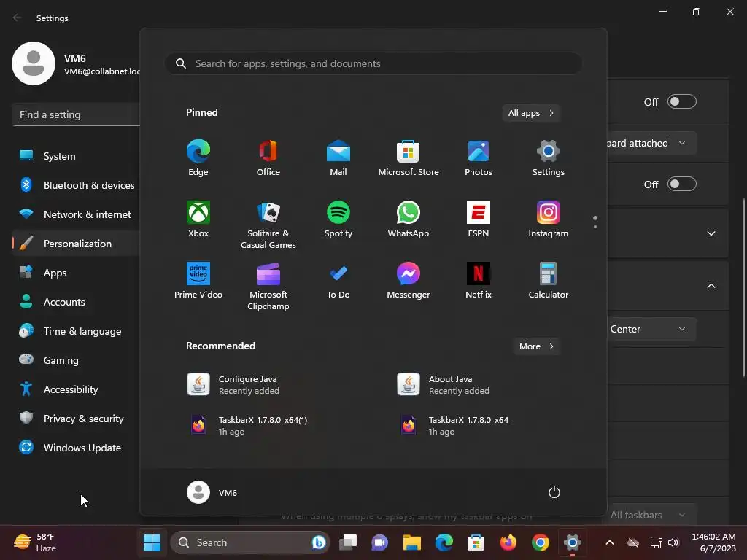
Task: Open the Calculator app
Action: click(x=549, y=281)
